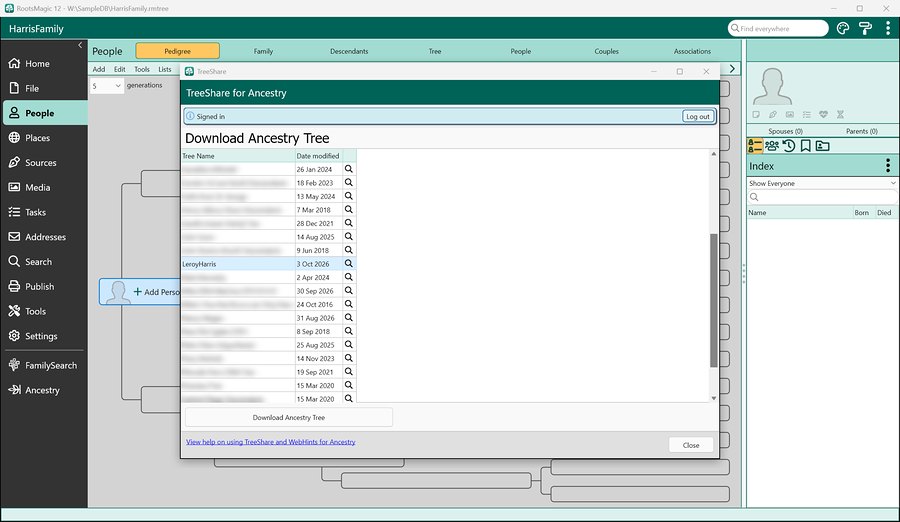Preview the tree dated 18 Feb 2023
The image size is (900, 522).
click(x=348, y=183)
